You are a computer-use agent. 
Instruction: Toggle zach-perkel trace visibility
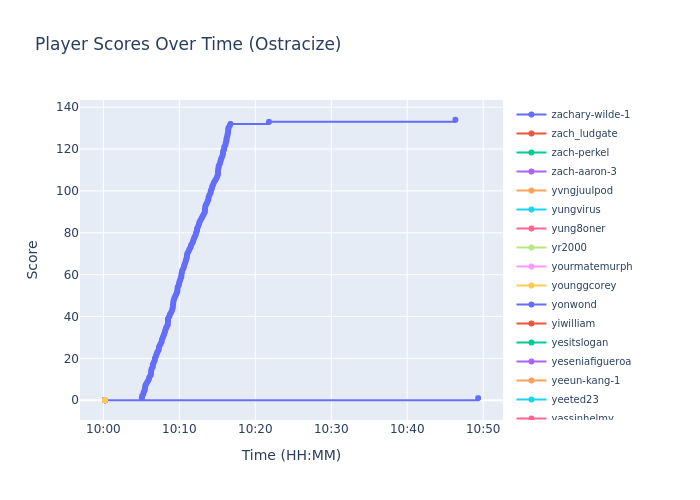(580, 153)
